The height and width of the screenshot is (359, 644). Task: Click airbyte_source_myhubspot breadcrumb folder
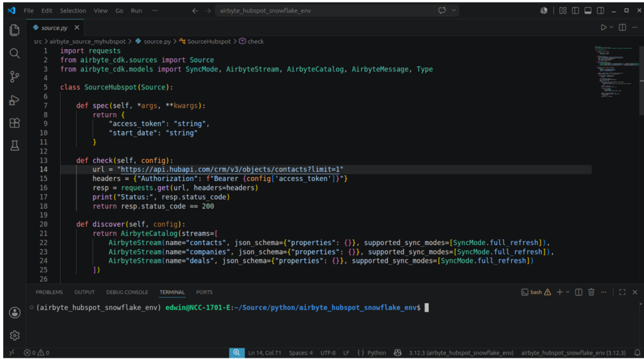tap(87, 41)
